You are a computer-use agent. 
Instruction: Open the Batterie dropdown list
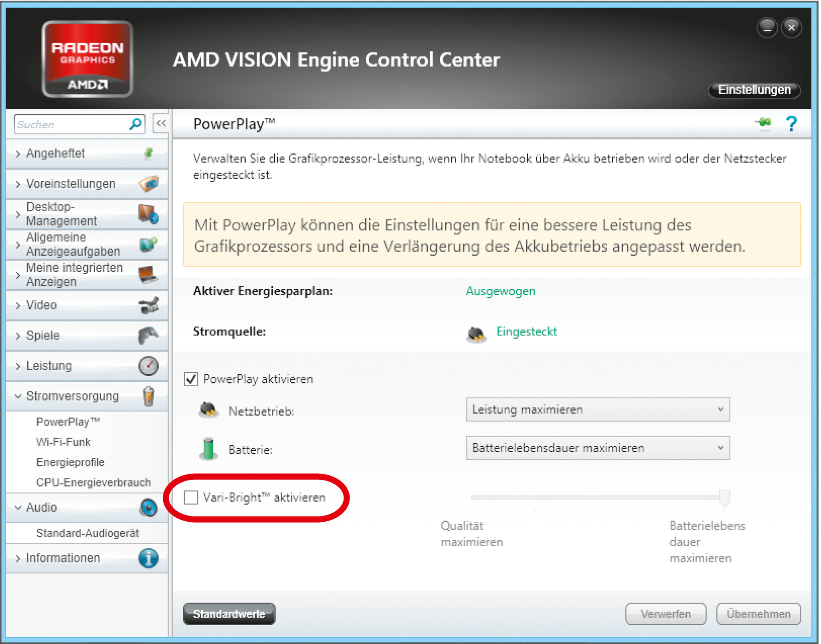pyautogui.click(x=597, y=448)
